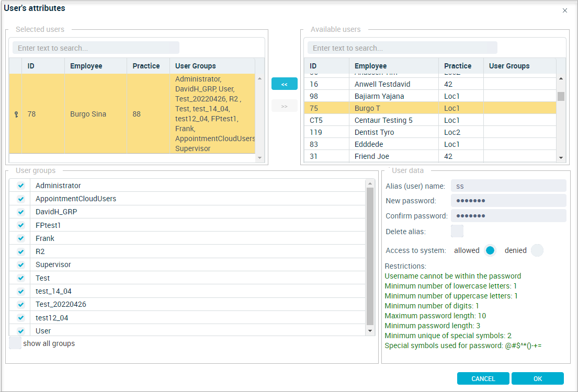Click the OK button
578x392 pixels.
[x=537, y=379]
